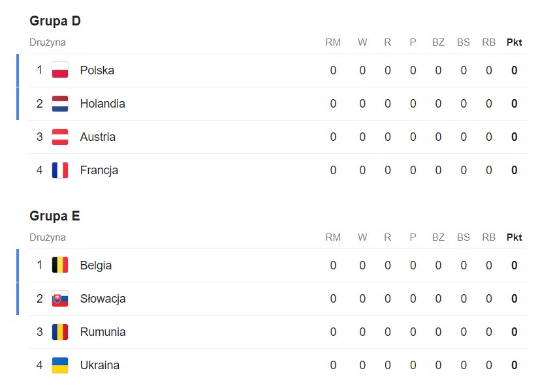Click the France flag icon
Screen dimensions: 538x392
click(x=60, y=170)
